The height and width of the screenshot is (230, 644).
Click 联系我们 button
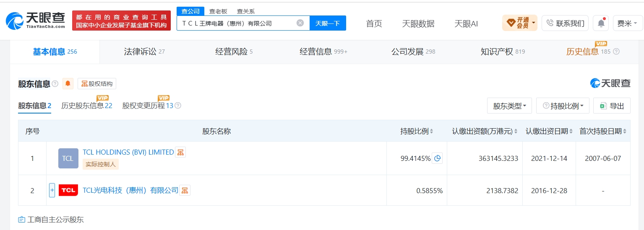click(565, 23)
